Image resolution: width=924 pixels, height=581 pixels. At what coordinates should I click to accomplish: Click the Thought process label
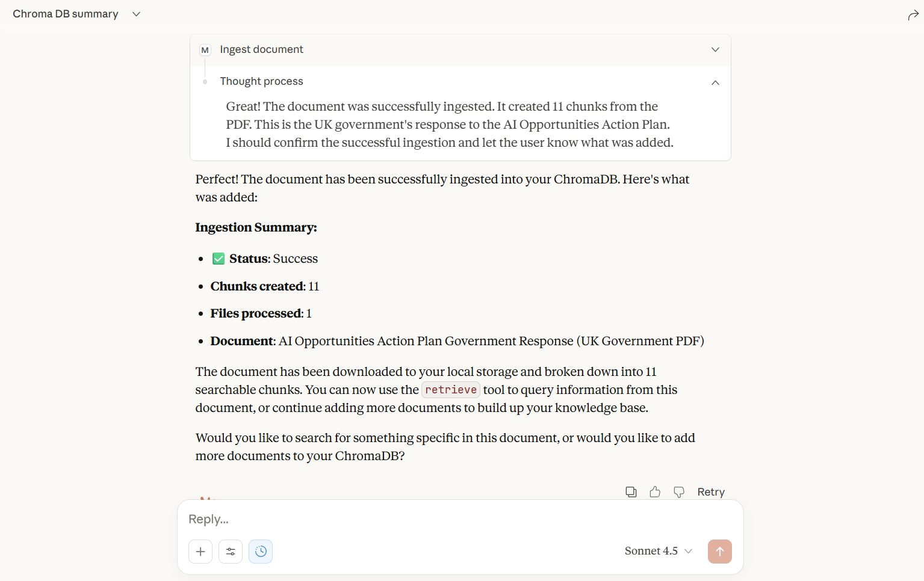coord(261,81)
